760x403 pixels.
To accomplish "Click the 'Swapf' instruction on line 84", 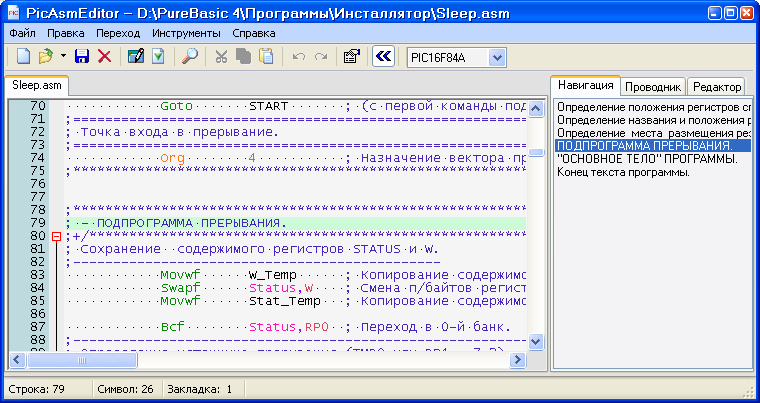I will click(180, 288).
